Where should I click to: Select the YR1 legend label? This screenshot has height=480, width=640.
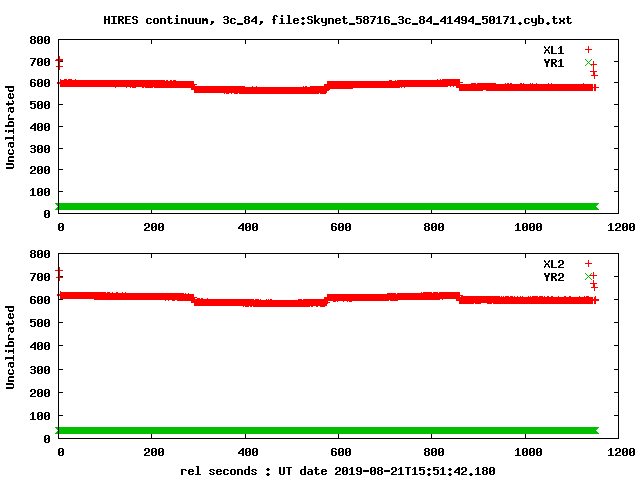(x=553, y=63)
